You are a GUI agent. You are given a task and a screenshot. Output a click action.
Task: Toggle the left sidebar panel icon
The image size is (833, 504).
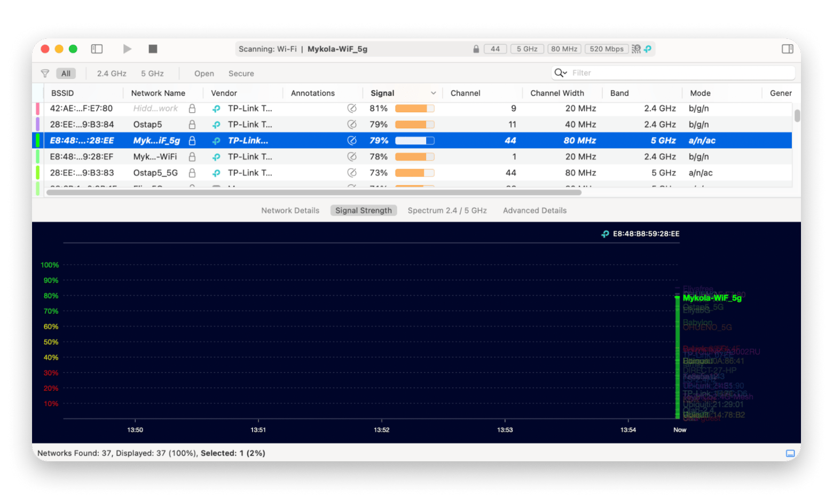[97, 49]
